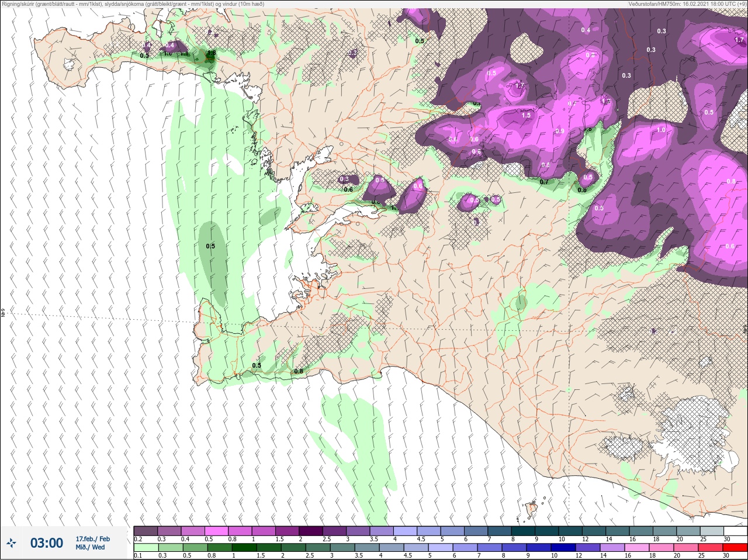Select the dark purple 0.2 snow legend swatch
The height and width of the screenshot is (560, 748).
146,531
